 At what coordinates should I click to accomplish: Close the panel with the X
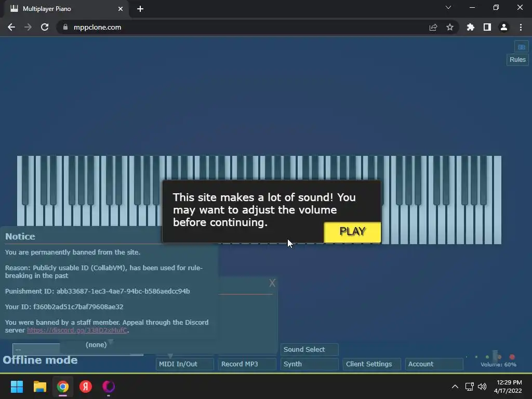[272, 283]
